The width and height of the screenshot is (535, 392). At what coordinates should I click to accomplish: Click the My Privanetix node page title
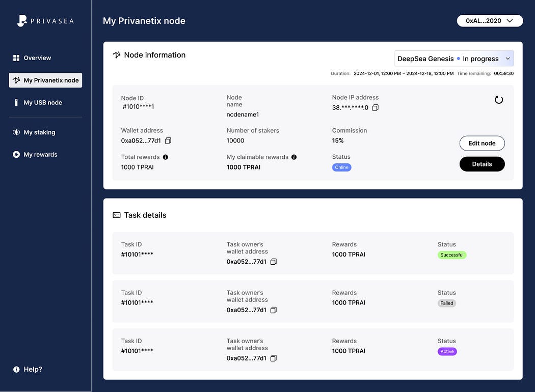144,21
